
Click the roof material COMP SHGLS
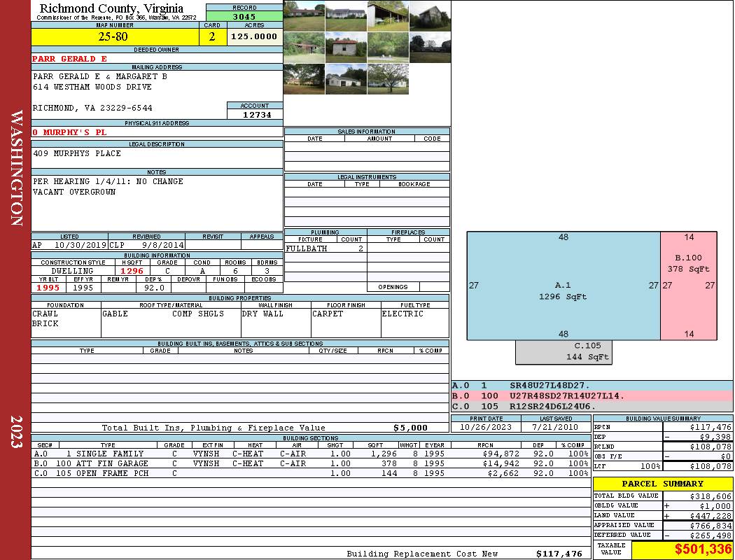198,314
